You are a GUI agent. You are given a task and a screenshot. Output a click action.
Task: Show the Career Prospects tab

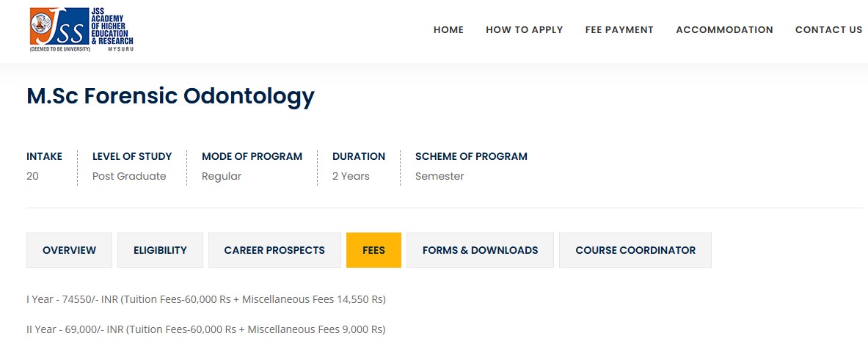tap(274, 250)
